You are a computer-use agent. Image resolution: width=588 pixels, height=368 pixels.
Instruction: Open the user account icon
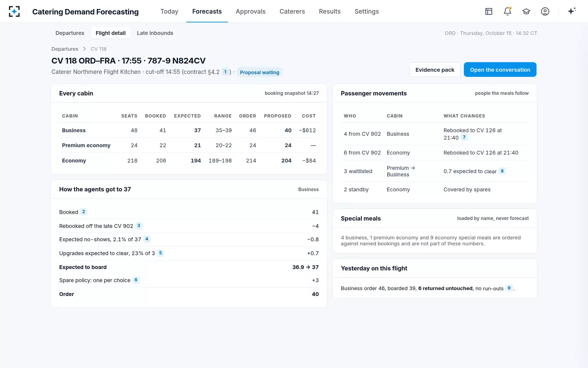tap(545, 11)
